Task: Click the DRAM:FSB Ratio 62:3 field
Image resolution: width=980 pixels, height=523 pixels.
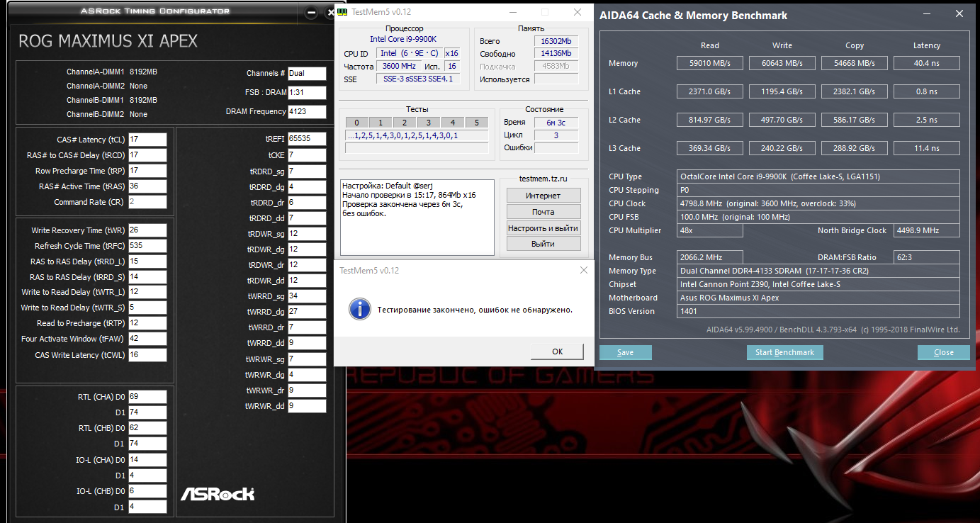Action: (927, 257)
